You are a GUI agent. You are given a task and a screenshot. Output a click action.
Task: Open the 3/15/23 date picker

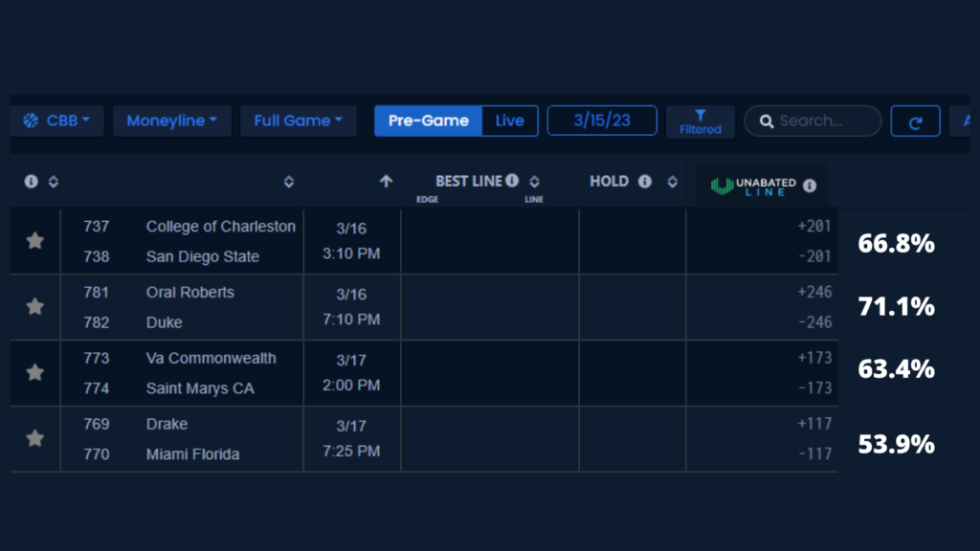(602, 121)
